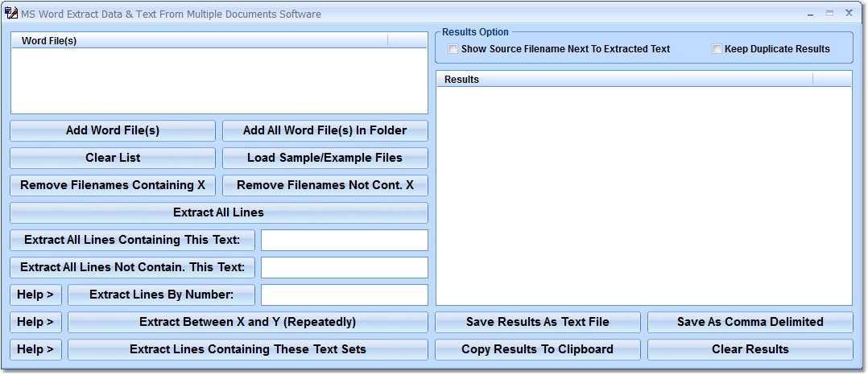Screen dimensions: 868x375
Task: Toggle Keep Duplicate Results checkbox
Action: coord(717,48)
